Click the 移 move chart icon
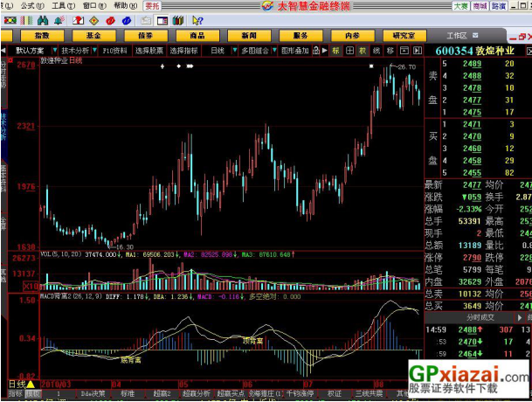The height and width of the screenshot is (402, 532). pyautogui.click(x=390, y=51)
